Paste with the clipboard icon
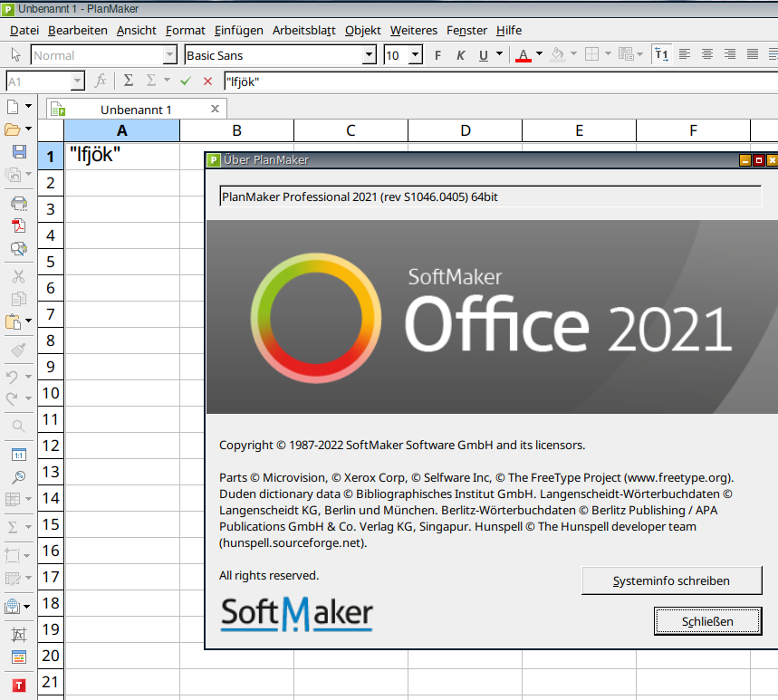The image size is (778, 700). [x=13, y=321]
